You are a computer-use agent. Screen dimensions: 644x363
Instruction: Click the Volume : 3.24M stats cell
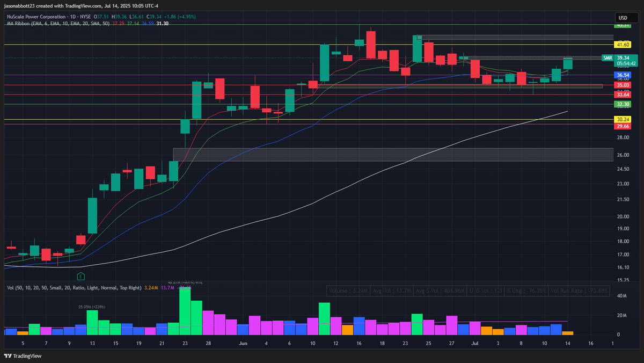[348, 291]
